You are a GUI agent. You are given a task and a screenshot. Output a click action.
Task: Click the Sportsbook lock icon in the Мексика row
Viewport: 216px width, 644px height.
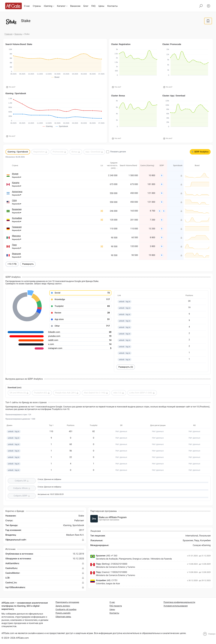coord(181,238)
